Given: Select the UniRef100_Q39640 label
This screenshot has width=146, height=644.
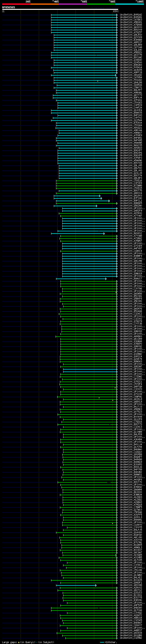Looking at the screenshot, I should (131, 60).
